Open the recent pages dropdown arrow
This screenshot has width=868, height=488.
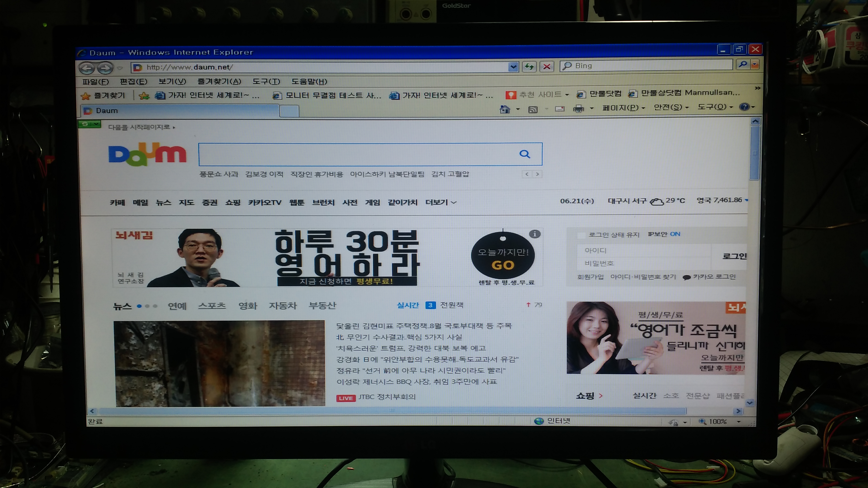click(x=120, y=68)
